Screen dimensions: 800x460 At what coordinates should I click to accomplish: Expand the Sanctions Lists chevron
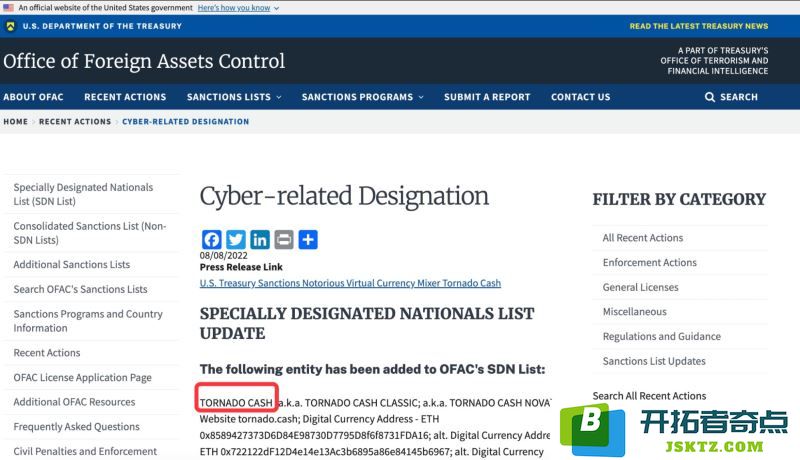279,97
